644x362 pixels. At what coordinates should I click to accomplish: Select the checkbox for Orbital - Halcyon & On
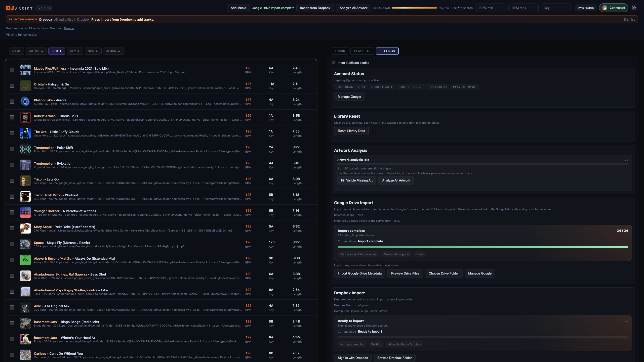(12, 86)
